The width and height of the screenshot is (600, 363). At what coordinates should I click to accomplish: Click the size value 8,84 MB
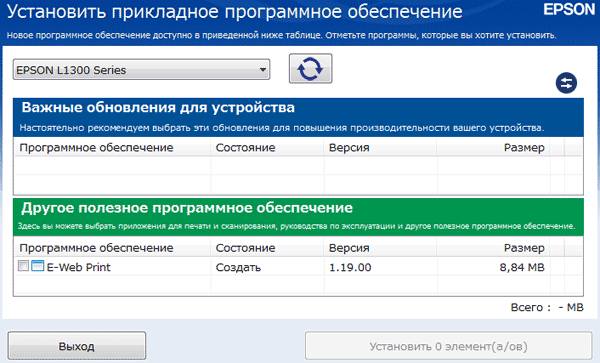coord(522,267)
